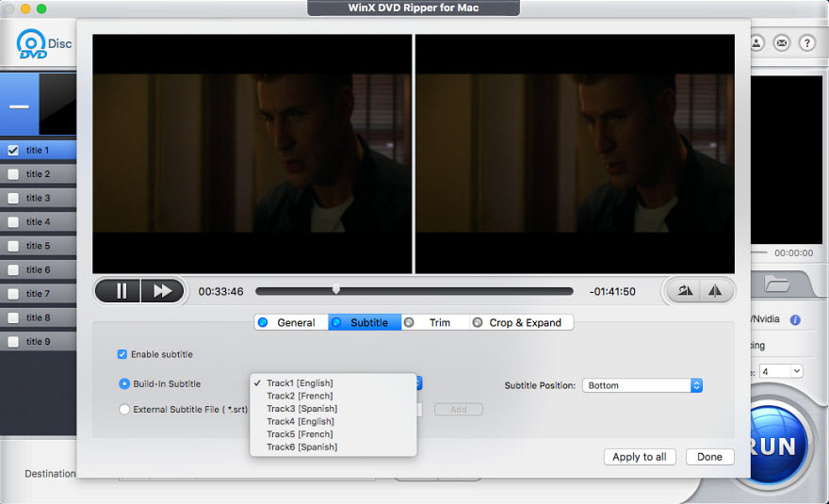This screenshot has height=504, width=829.
Task: Click the mail envelope icon
Action: click(x=782, y=43)
